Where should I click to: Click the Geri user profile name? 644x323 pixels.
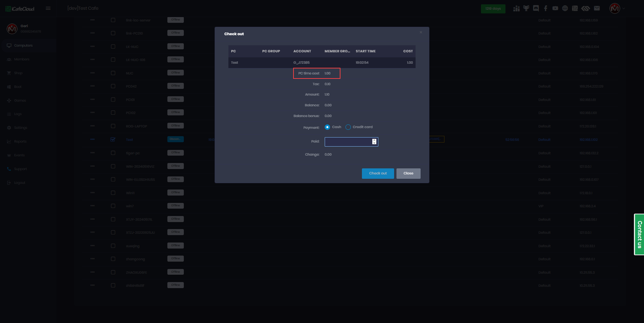24,26
